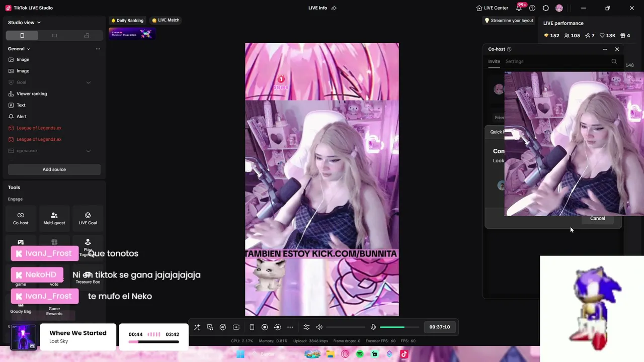Image resolution: width=644 pixels, height=362 pixels.
Task: Open the Spotify icon in taskbar
Action: (360, 354)
